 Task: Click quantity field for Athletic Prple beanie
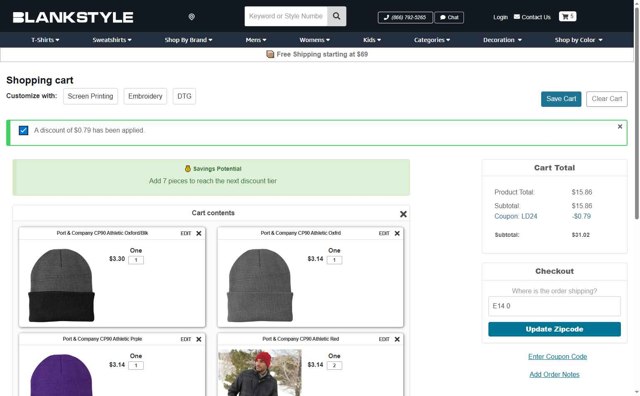(x=136, y=365)
